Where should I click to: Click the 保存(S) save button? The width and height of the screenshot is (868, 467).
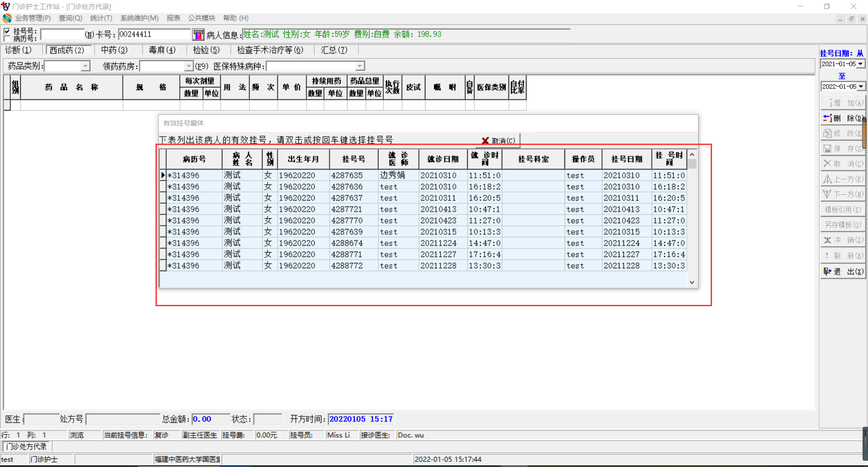coord(842,149)
